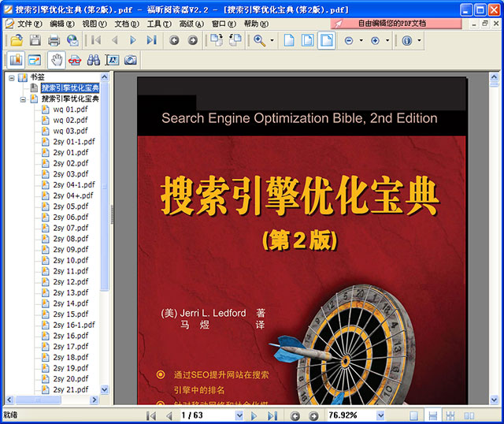Select facing pages layout in status bar
Image resolution: width=504 pixels, height=424 pixels.
469,416
